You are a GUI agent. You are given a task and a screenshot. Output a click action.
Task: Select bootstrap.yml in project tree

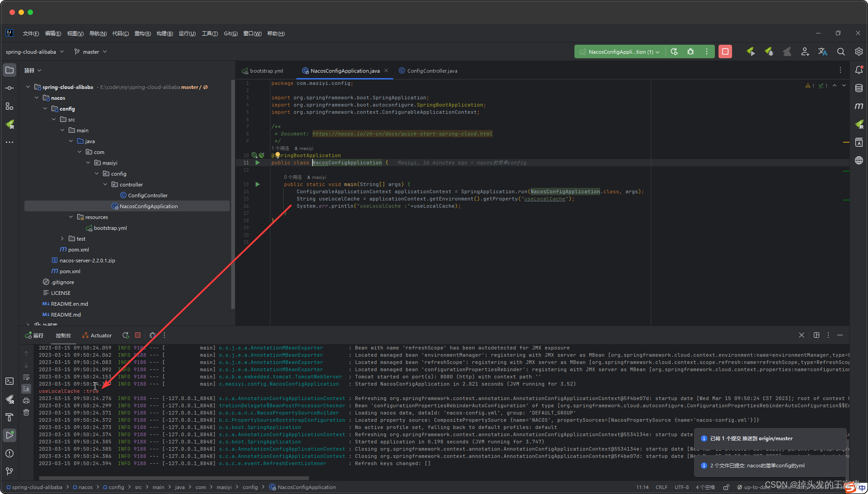click(110, 228)
